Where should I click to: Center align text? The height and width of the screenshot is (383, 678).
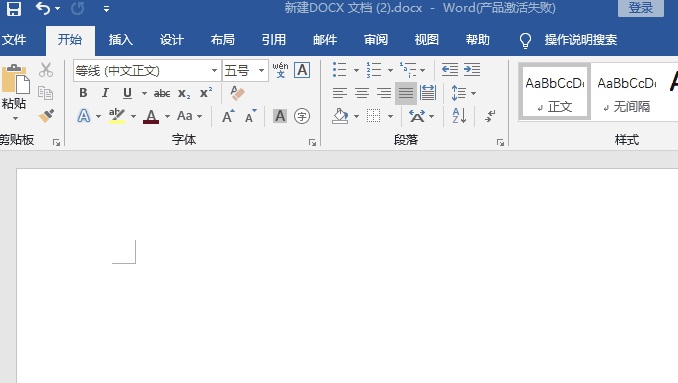(361, 93)
